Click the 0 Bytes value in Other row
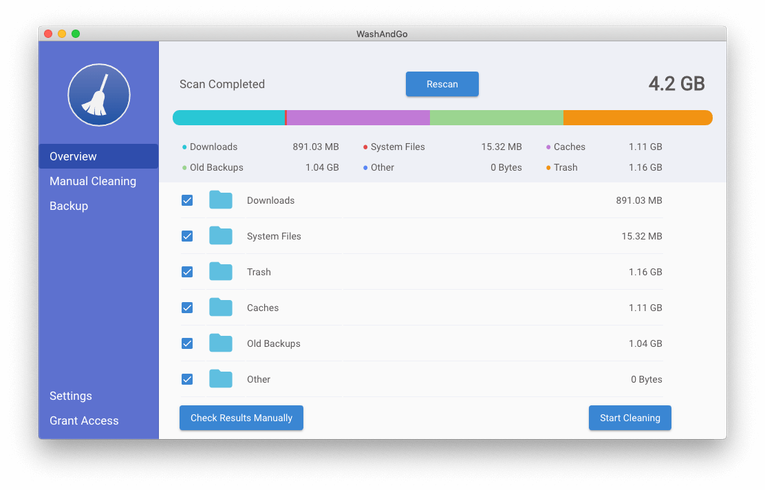The width and height of the screenshot is (765, 490). pos(646,379)
